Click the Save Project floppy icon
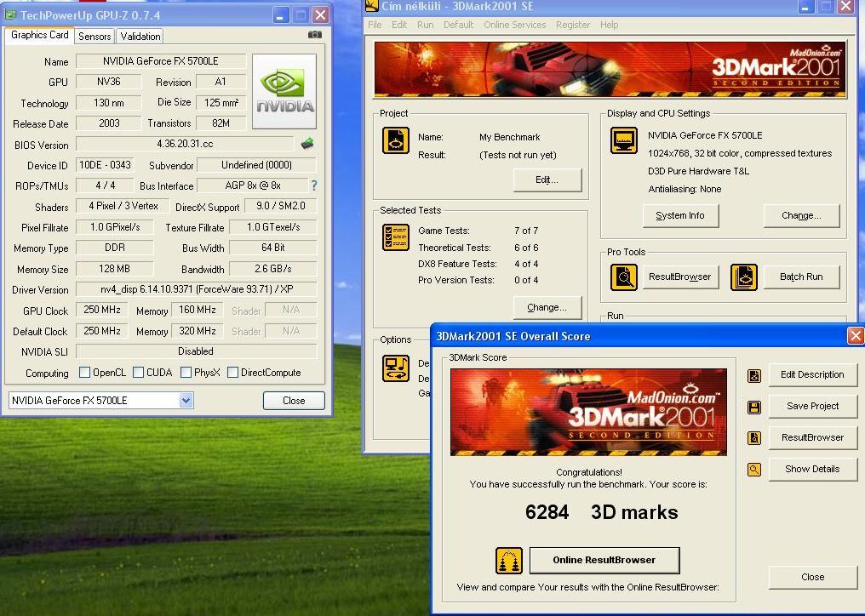865x616 pixels. [754, 407]
